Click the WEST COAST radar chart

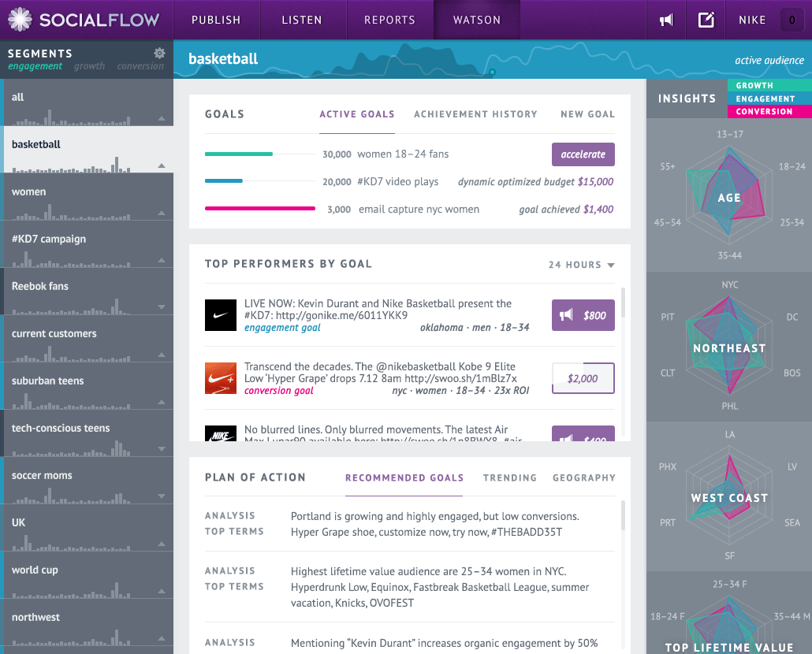(x=729, y=496)
